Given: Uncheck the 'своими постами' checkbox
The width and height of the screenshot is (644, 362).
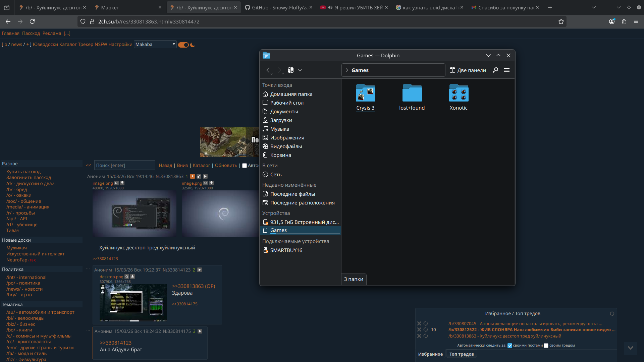Looking at the screenshot, I should pyautogui.click(x=510, y=346).
